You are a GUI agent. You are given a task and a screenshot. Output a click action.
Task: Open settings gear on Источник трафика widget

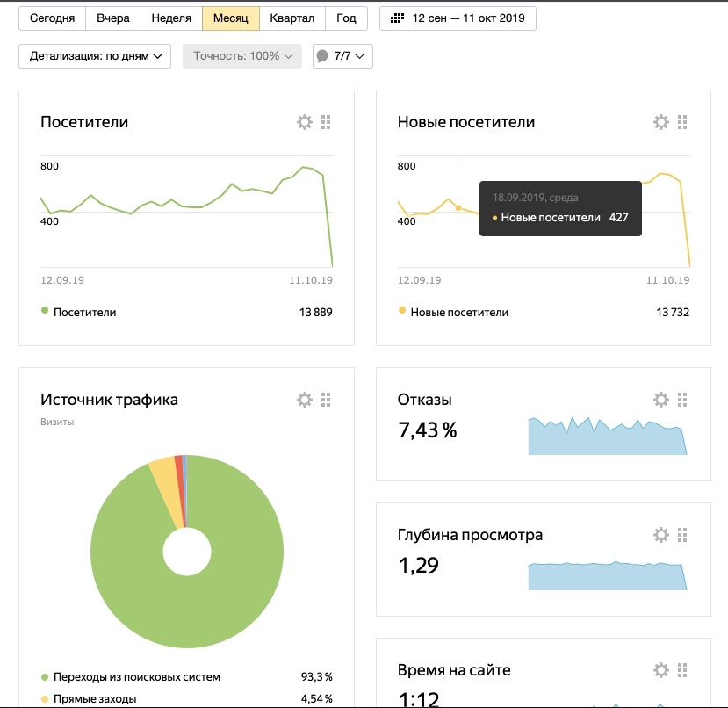pos(305,400)
